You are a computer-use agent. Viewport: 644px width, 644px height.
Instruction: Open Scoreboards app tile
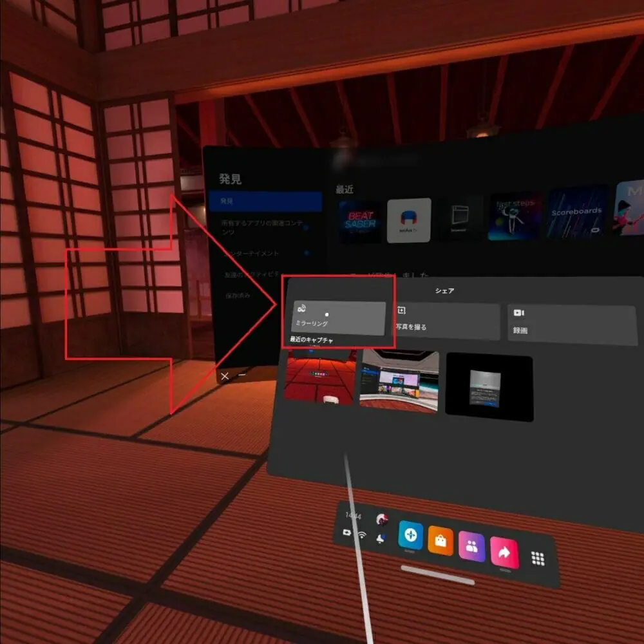[x=576, y=213]
